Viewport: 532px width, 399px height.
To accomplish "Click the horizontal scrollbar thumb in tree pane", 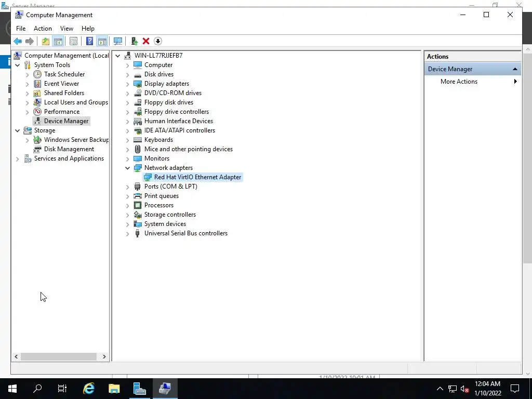I will point(59,356).
